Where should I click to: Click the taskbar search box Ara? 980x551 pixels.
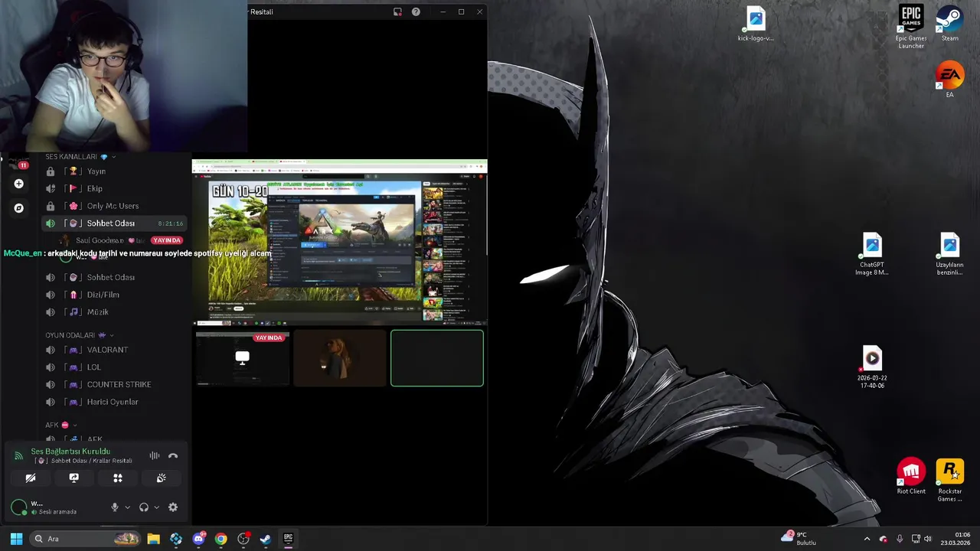(84, 539)
